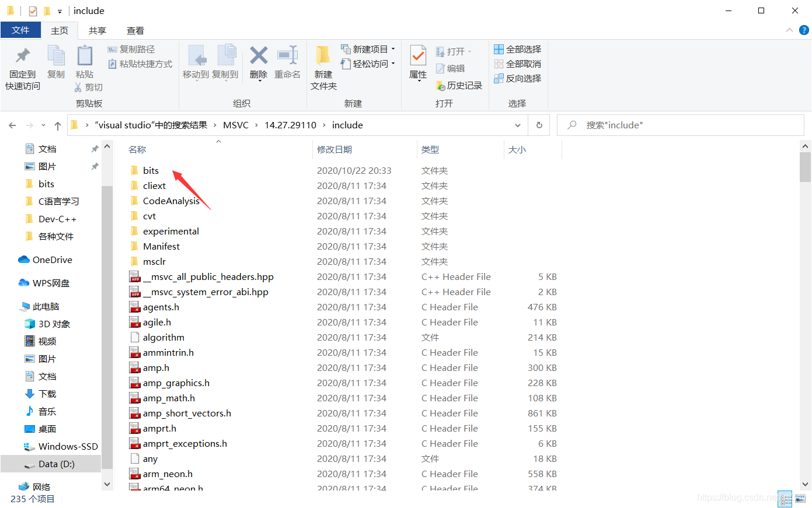The height and width of the screenshot is (508, 812).
Task: Open OneDrive in the navigation pane
Action: click(46, 260)
